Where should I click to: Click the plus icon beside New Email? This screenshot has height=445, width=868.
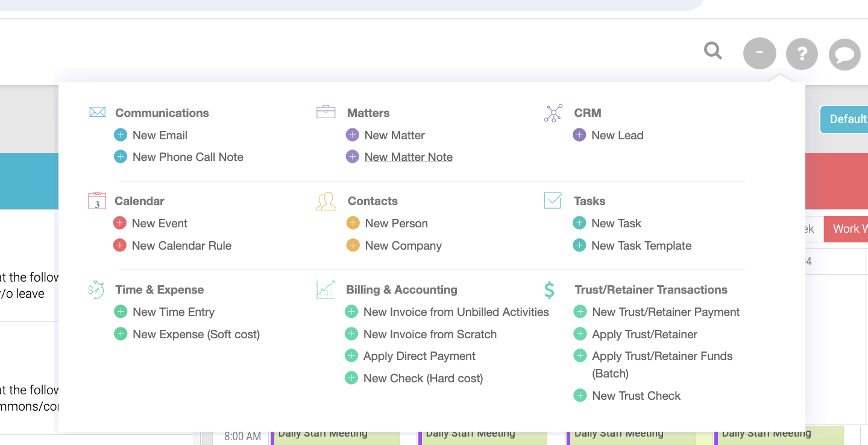click(x=121, y=135)
